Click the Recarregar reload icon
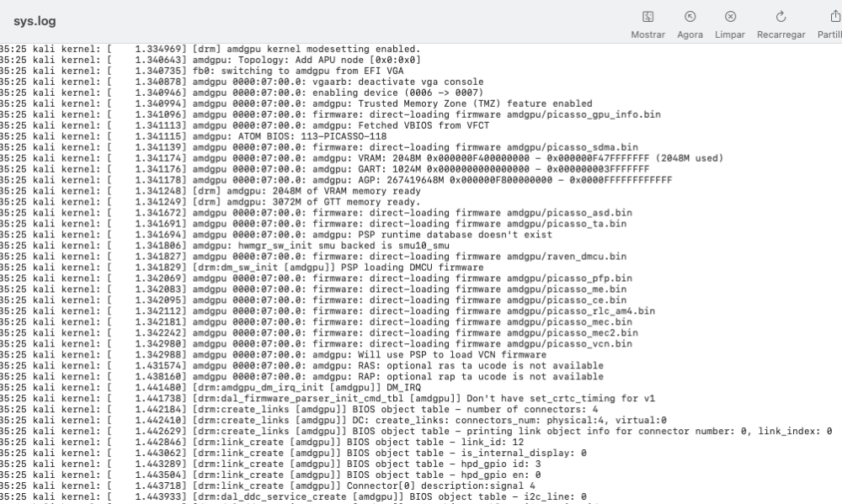The image size is (842, 504). tap(781, 17)
